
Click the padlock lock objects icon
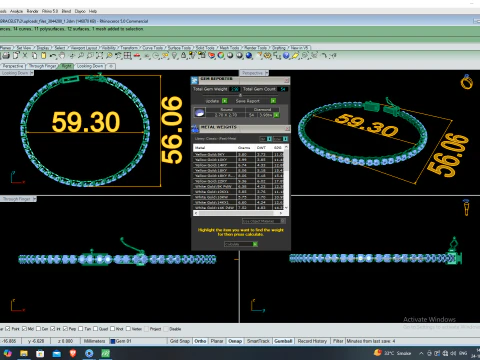(183, 56)
